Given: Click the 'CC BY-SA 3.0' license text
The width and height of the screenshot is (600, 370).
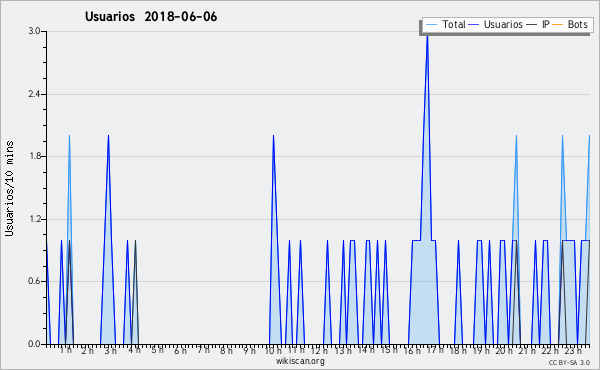Looking at the screenshot, I should click(x=569, y=362).
